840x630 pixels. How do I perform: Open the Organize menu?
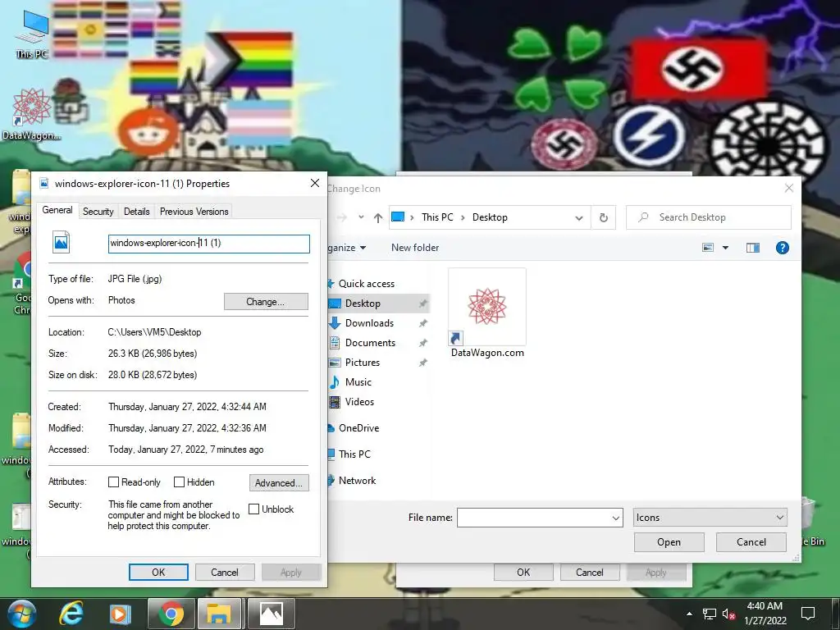(x=347, y=248)
